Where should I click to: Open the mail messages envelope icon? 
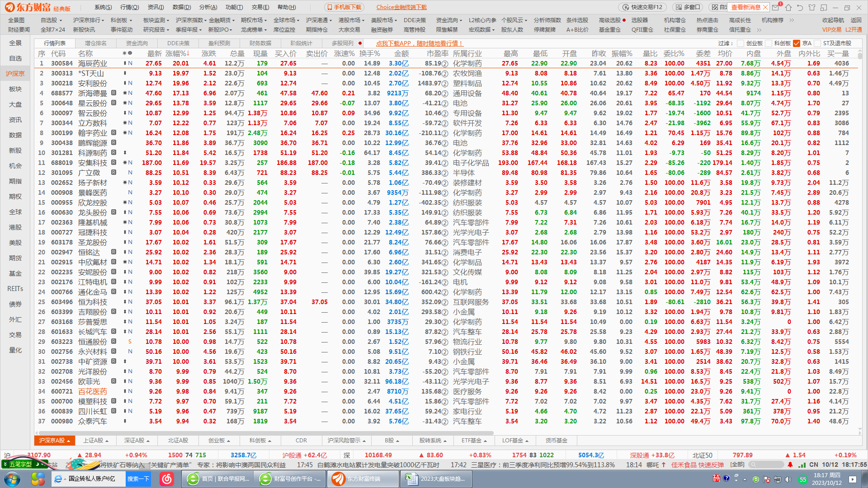[776, 7]
